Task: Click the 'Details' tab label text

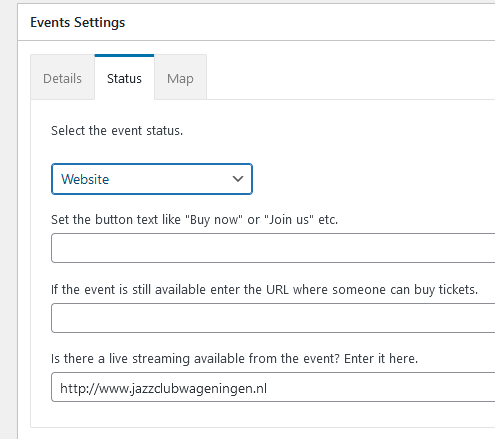Action: (62, 79)
